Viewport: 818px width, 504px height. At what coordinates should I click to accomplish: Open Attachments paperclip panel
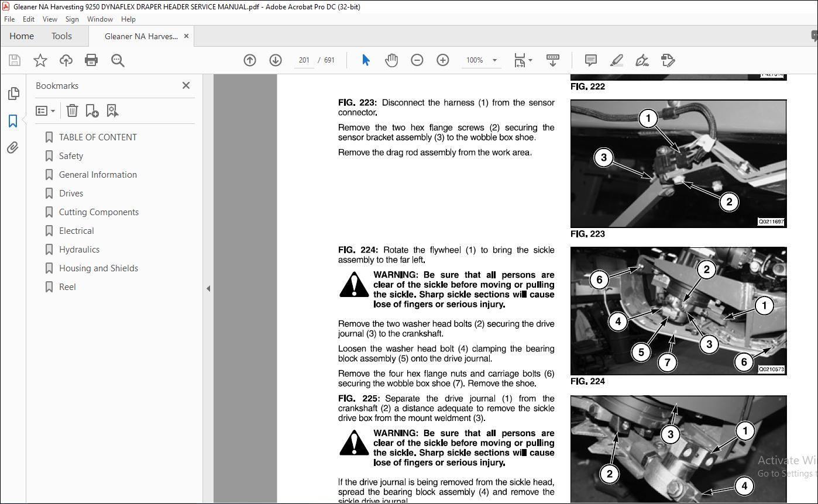(13, 148)
